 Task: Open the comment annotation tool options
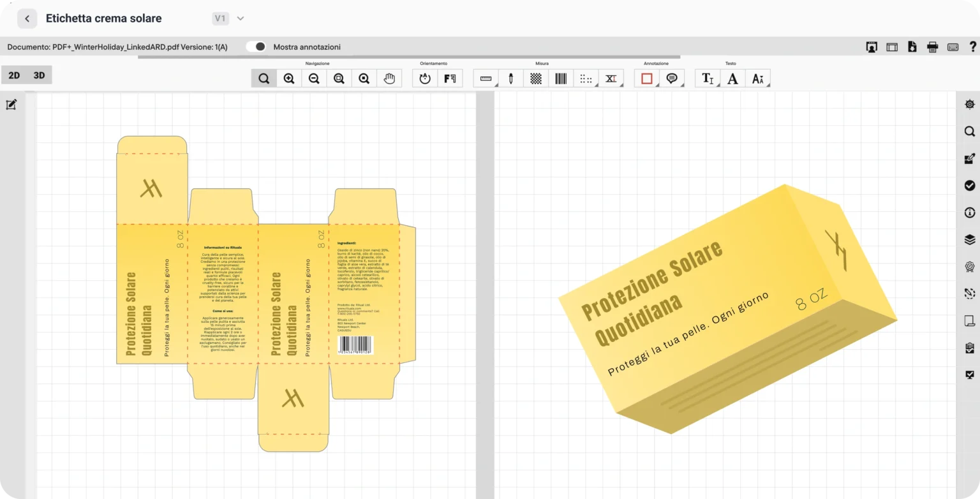pyautogui.click(x=672, y=78)
